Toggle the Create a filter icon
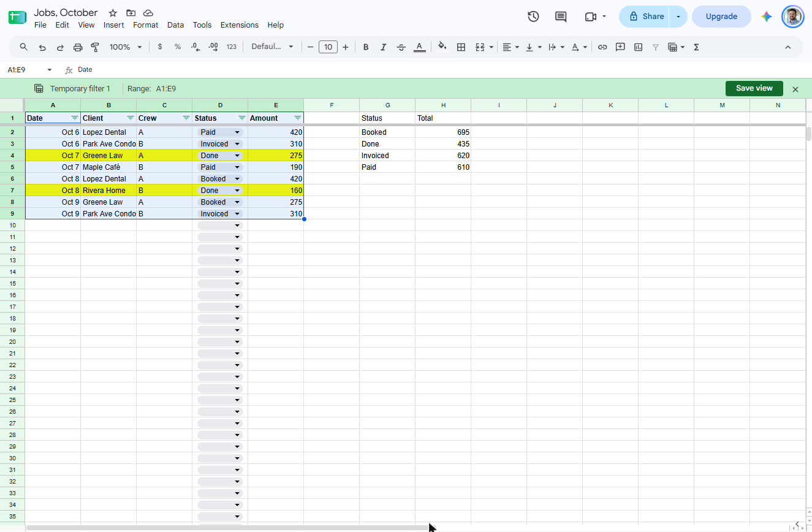The width and height of the screenshot is (812, 532). 656,47
